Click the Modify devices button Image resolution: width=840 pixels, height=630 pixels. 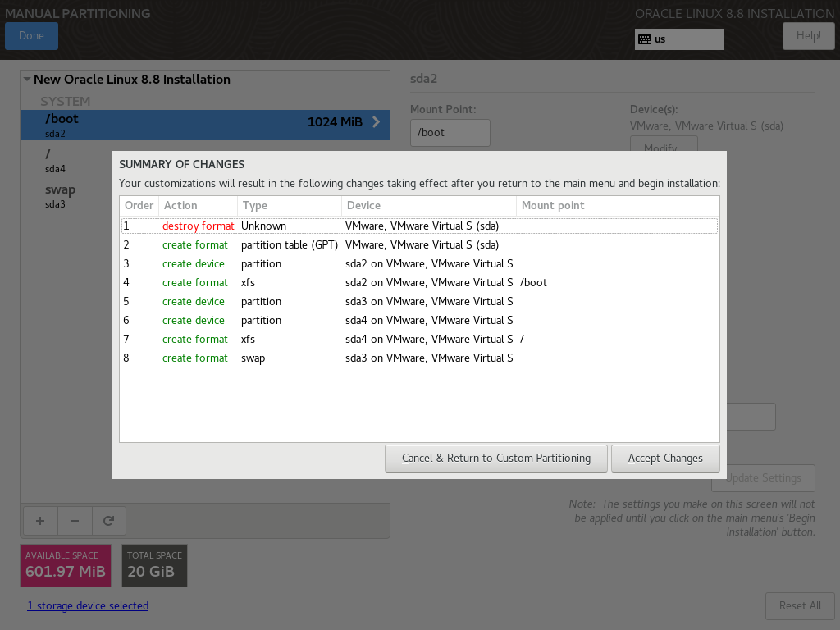coord(664,144)
